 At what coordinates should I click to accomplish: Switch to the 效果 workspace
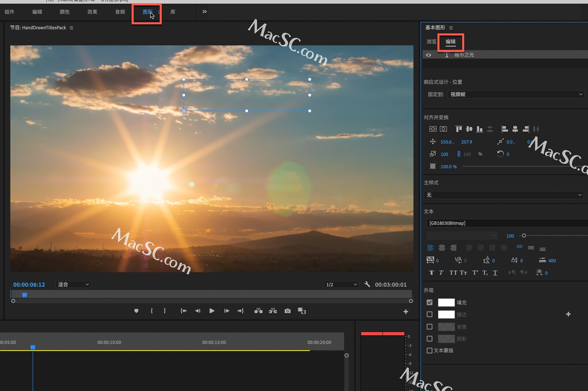coord(92,12)
